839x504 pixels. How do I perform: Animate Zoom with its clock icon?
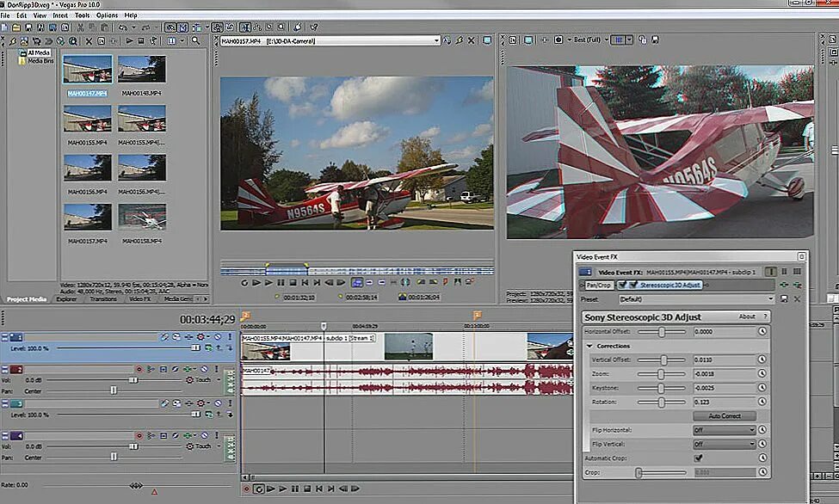tap(762, 373)
